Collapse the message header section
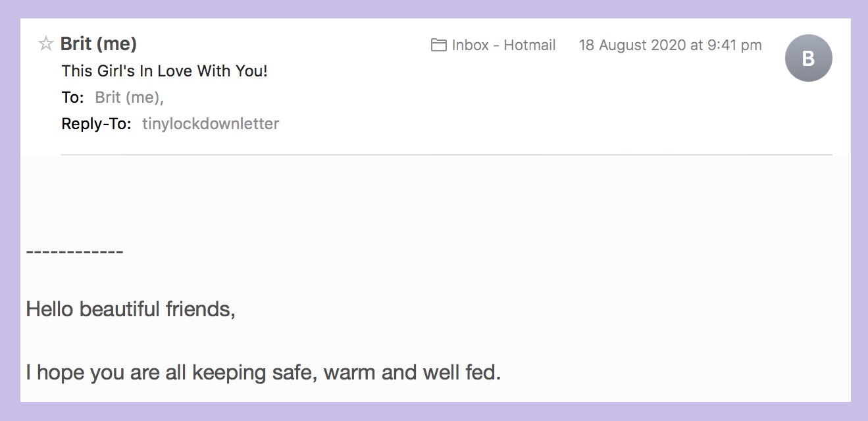The height and width of the screenshot is (421, 868). coord(97,43)
